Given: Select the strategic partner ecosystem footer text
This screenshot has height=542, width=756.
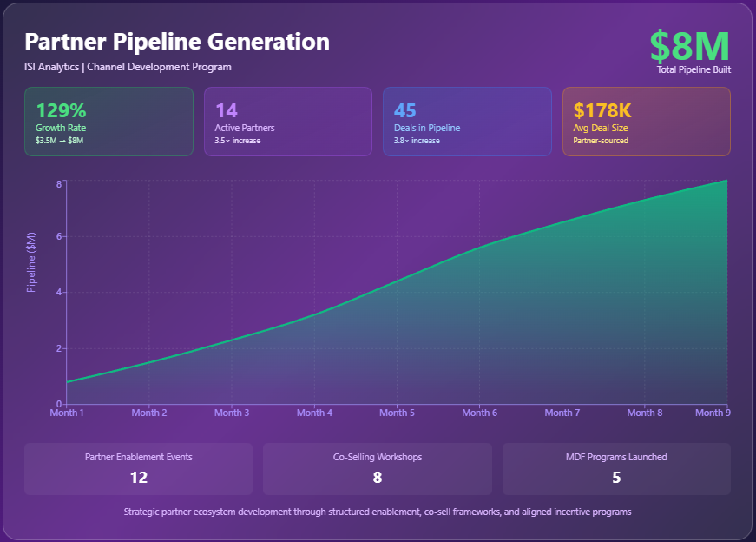Looking at the screenshot, I should [x=378, y=512].
